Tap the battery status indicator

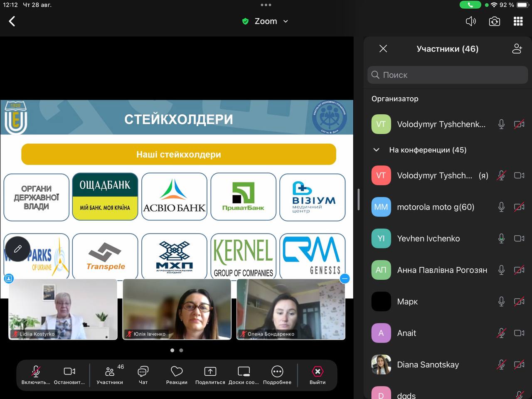[x=522, y=5]
